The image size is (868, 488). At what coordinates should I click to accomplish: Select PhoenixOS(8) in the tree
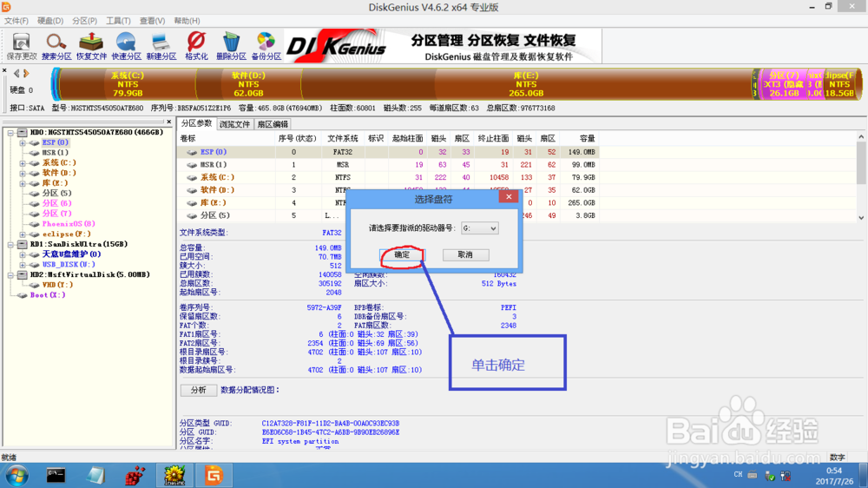69,224
